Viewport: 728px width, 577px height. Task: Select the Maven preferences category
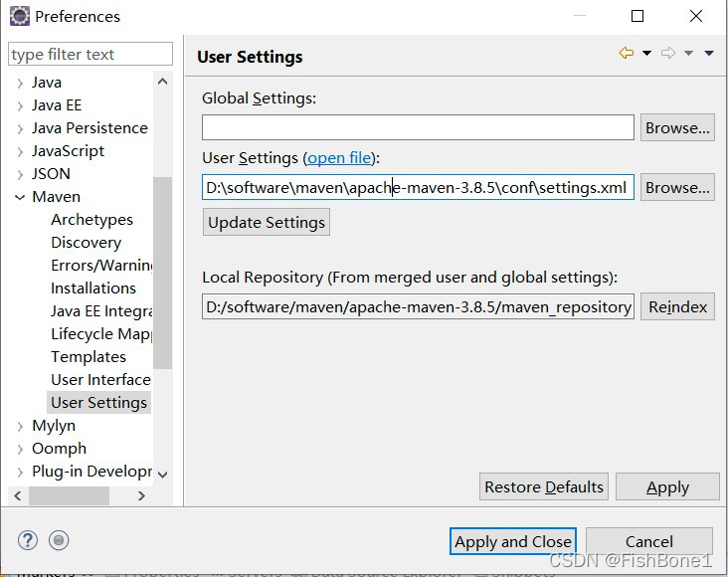[56, 197]
